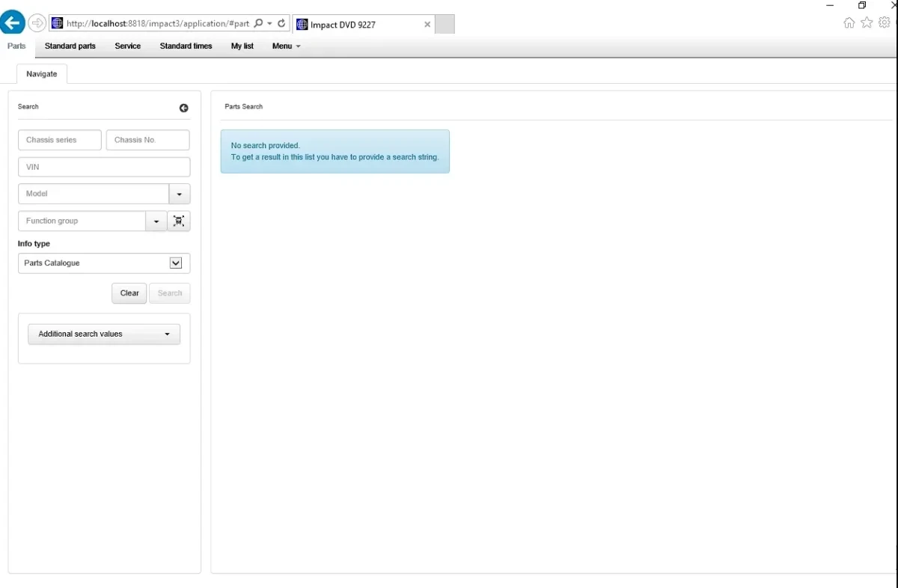Click into the Model text field

(94, 194)
